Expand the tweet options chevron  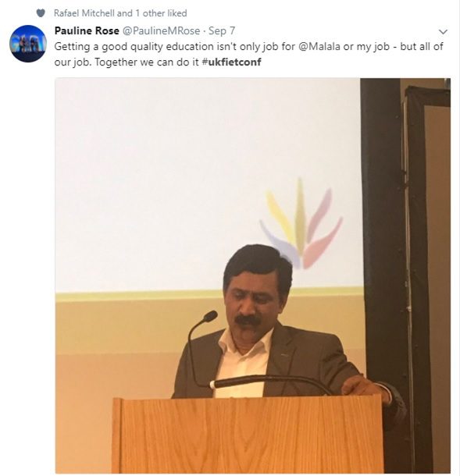tap(444, 31)
